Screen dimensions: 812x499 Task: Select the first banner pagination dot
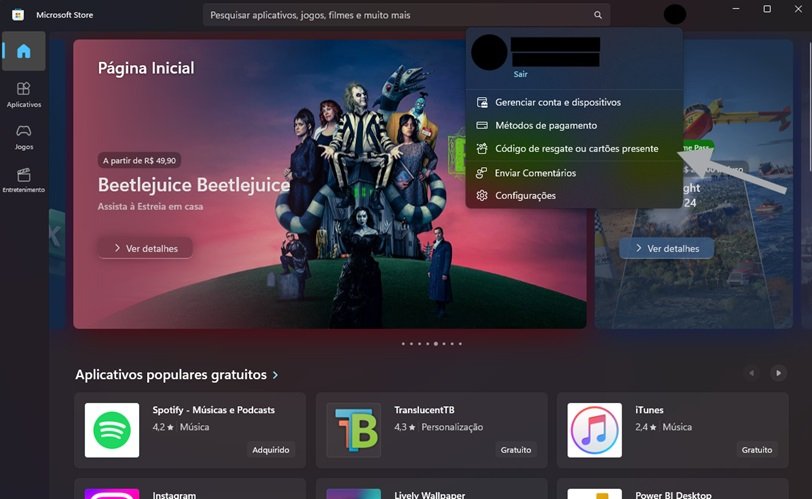click(x=403, y=344)
